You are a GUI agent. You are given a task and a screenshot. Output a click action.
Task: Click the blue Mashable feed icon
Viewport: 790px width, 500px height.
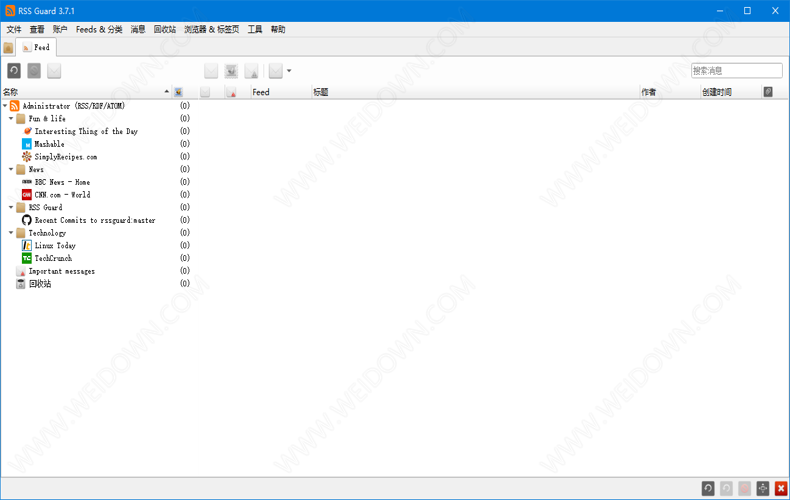(x=27, y=144)
